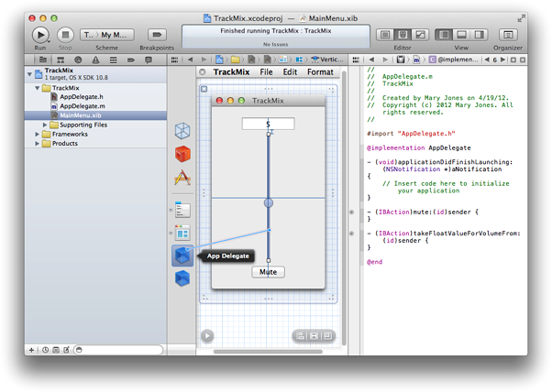
Task: Select the Window object icon in dock
Action: point(182,233)
